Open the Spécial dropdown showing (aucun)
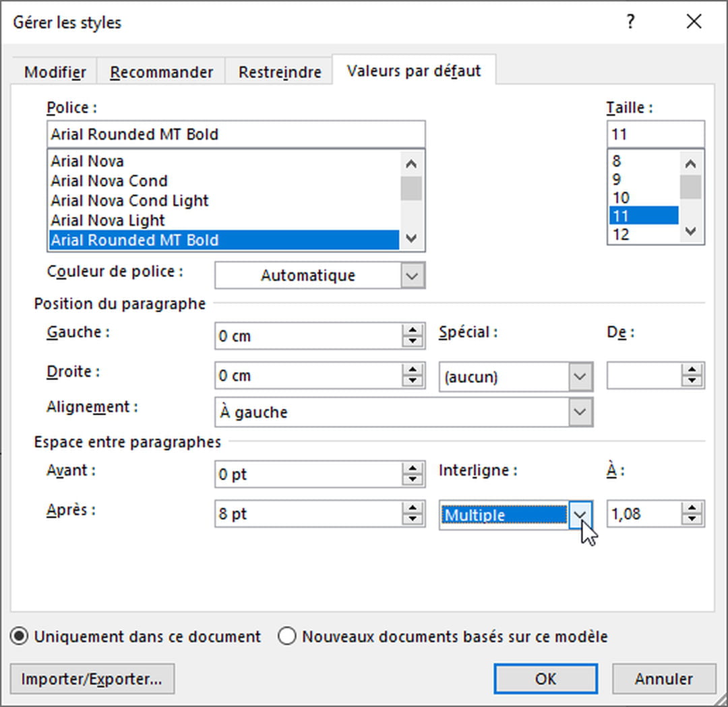728x707 pixels. click(x=580, y=376)
